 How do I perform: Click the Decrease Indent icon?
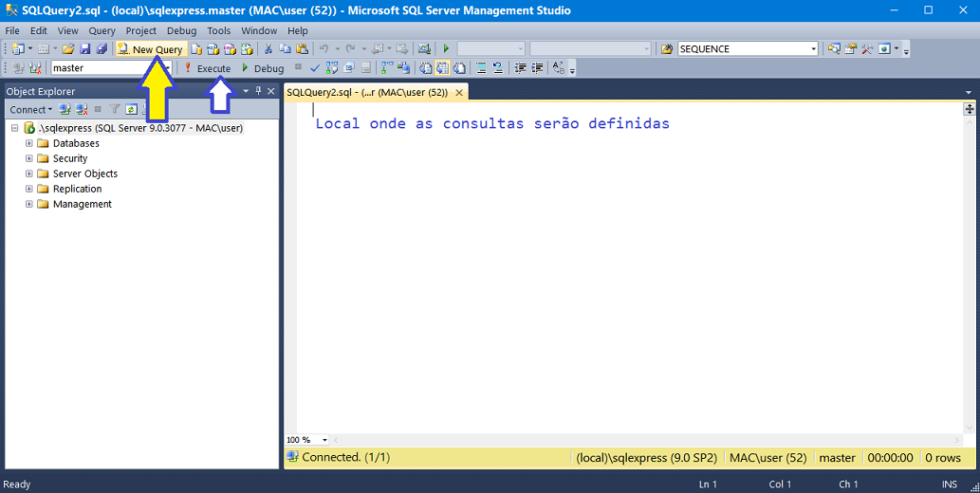coord(520,68)
